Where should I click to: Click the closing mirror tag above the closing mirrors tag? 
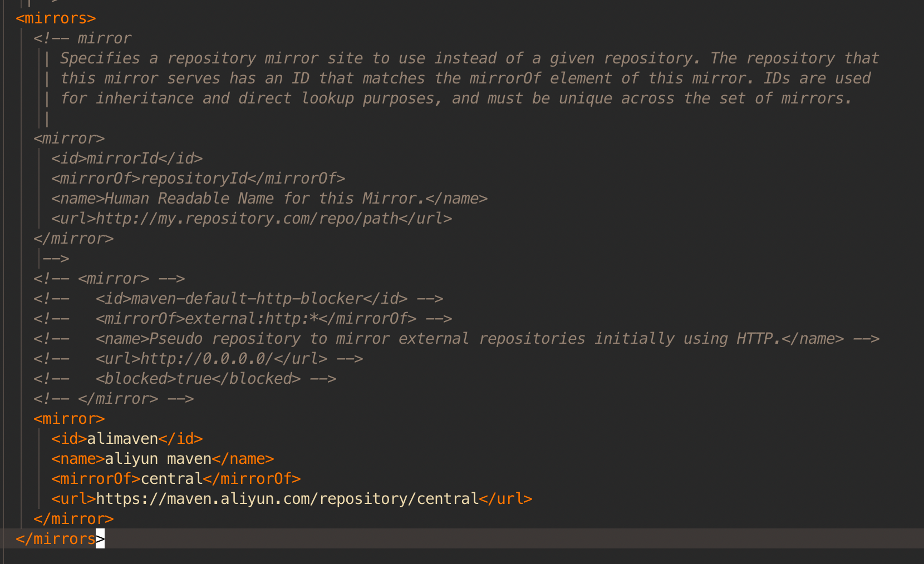(x=73, y=519)
